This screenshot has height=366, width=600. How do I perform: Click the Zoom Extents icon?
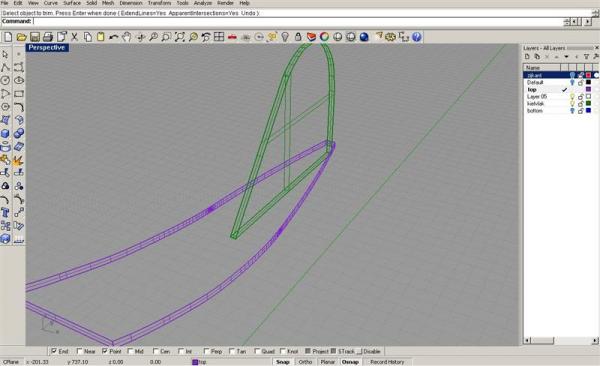click(179, 37)
